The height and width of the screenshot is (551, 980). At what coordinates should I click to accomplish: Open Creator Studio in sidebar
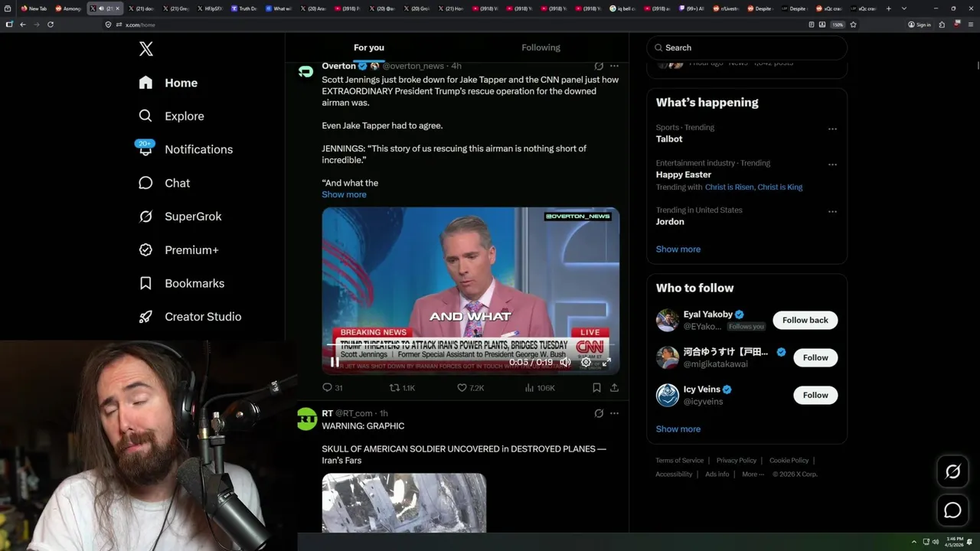pos(189,317)
